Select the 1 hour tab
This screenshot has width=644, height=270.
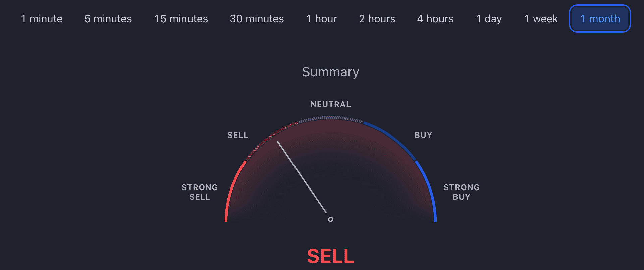coord(322,19)
